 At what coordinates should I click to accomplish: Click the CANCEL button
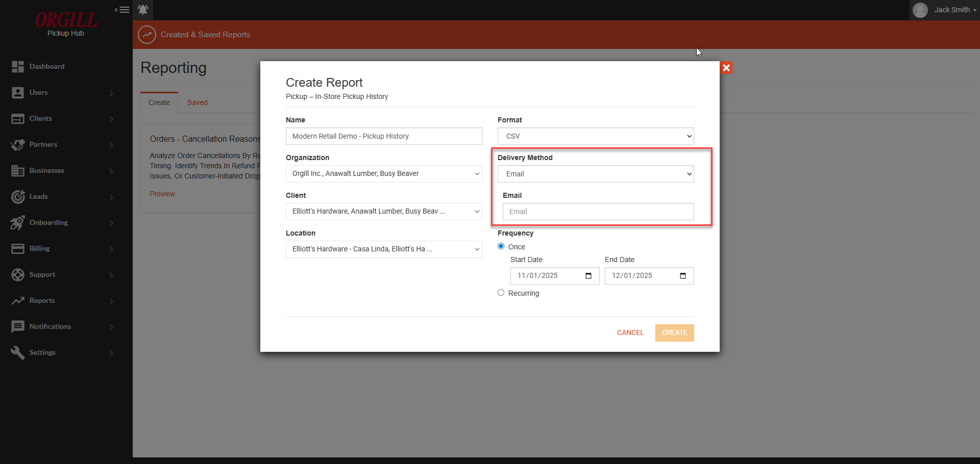tap(630, 333)
